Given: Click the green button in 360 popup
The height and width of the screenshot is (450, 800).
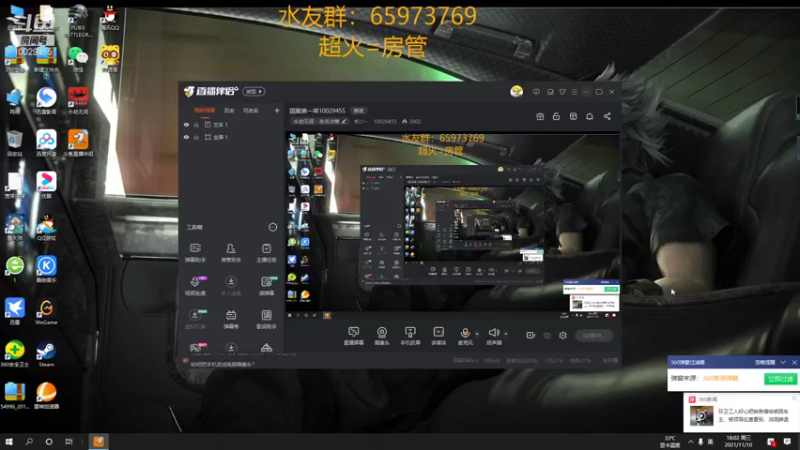Looking at the screenshot, I should [x=780, y=379].
